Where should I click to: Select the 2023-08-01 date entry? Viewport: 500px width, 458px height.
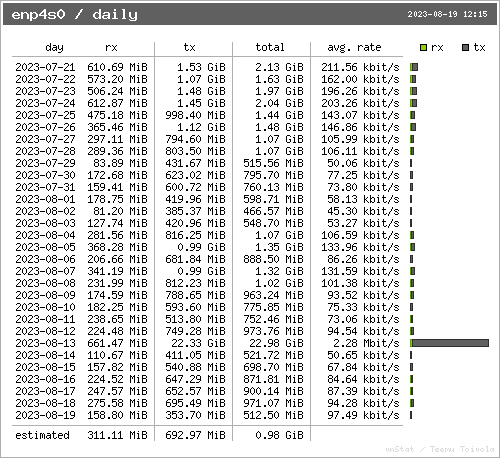pos(45,199)
